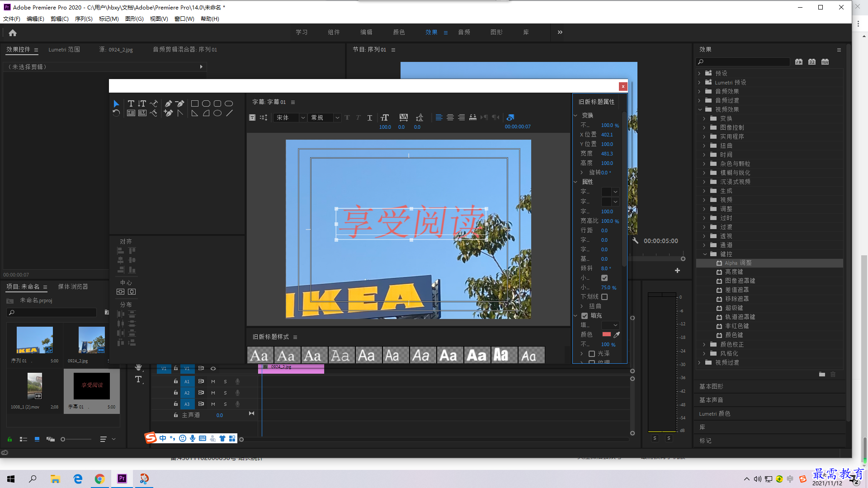Select the arrow Selection tool in title designer
Screen dimensions: 868x488
coord(116,103)
